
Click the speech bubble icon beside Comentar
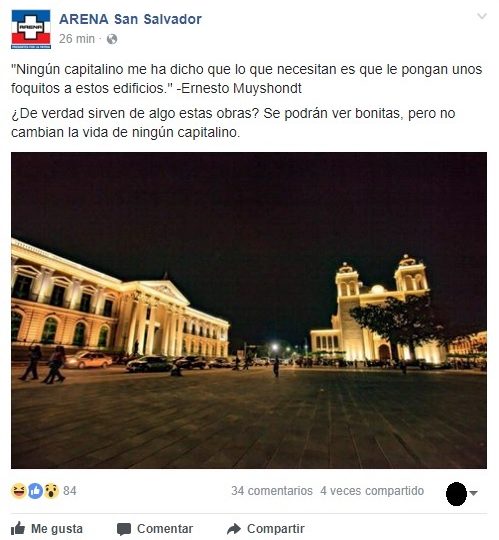click(124, 529)
